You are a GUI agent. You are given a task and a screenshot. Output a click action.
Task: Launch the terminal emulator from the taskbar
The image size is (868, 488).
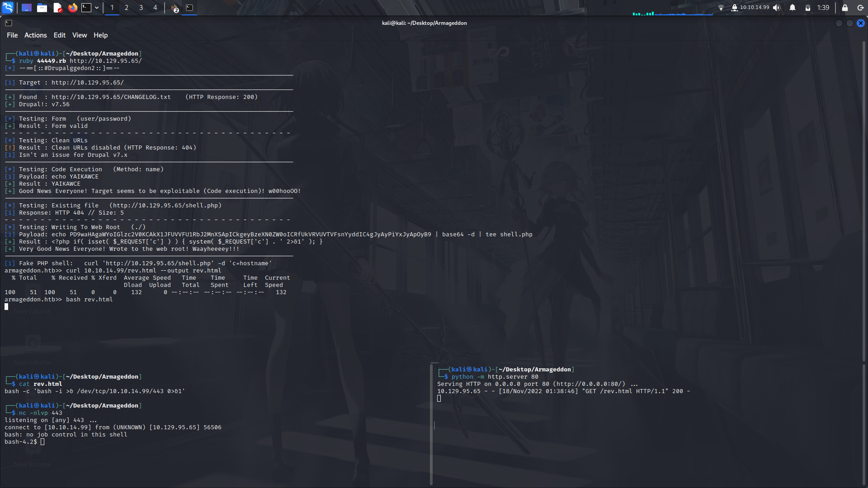(86, 8)
